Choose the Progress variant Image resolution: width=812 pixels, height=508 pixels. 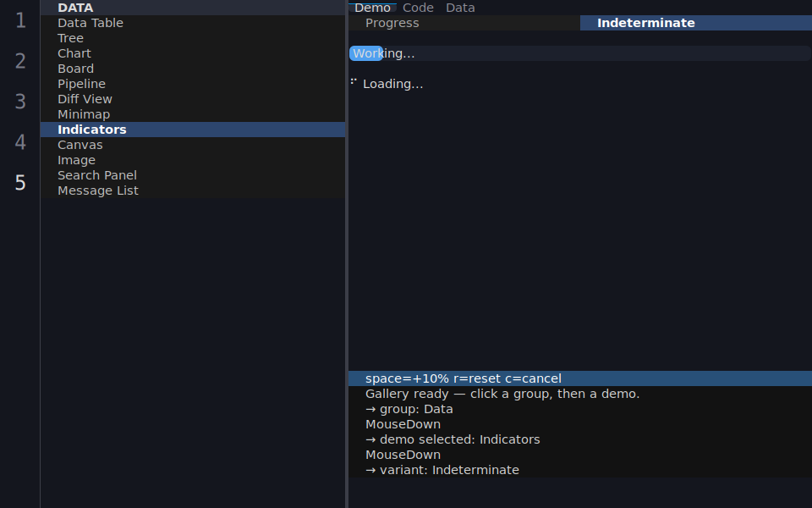464,23
